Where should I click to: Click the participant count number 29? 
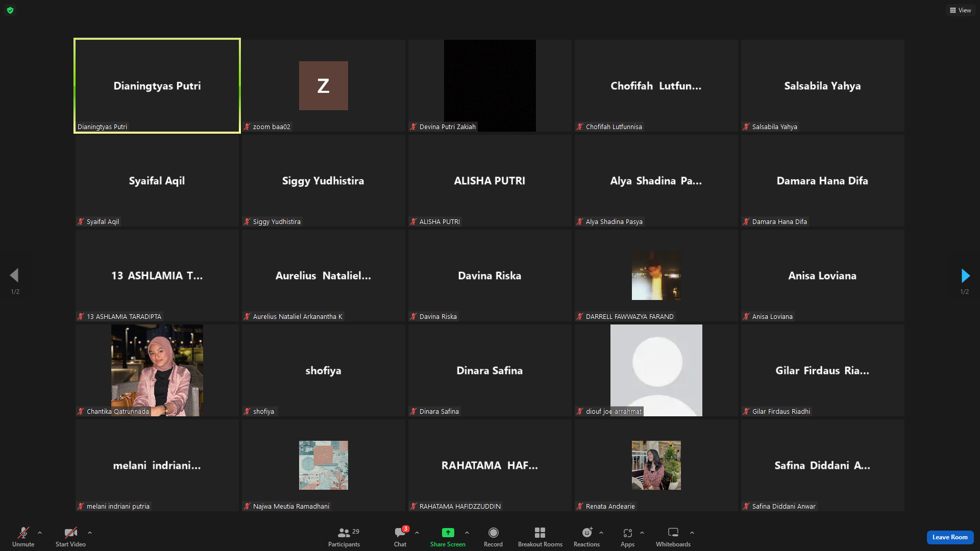(356, 531)
